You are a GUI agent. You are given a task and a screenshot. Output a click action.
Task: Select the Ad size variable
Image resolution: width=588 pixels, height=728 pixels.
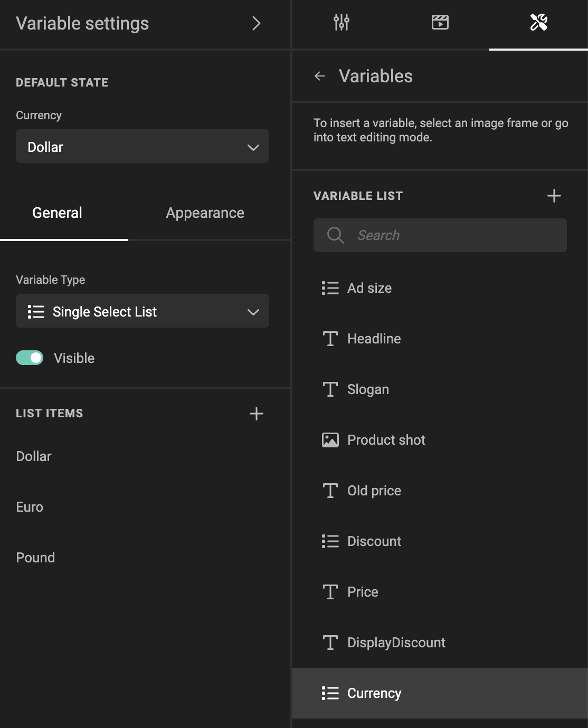[440, 288]
